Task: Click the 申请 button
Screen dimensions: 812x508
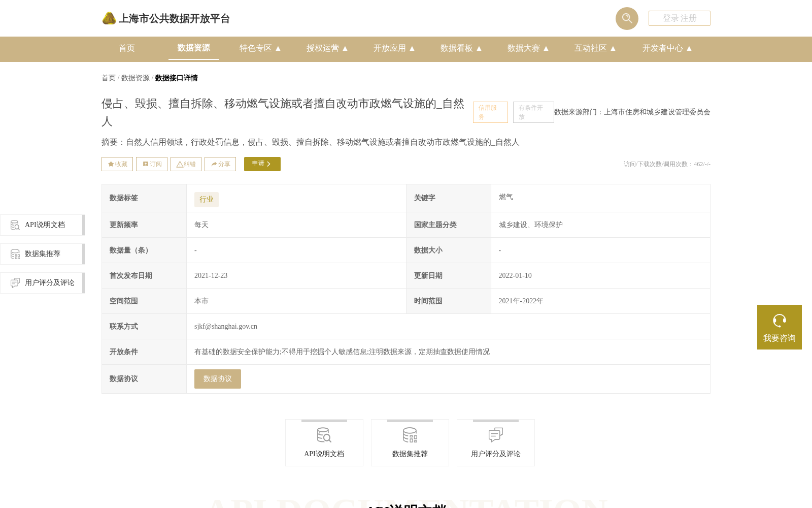Action: [262, 164]
